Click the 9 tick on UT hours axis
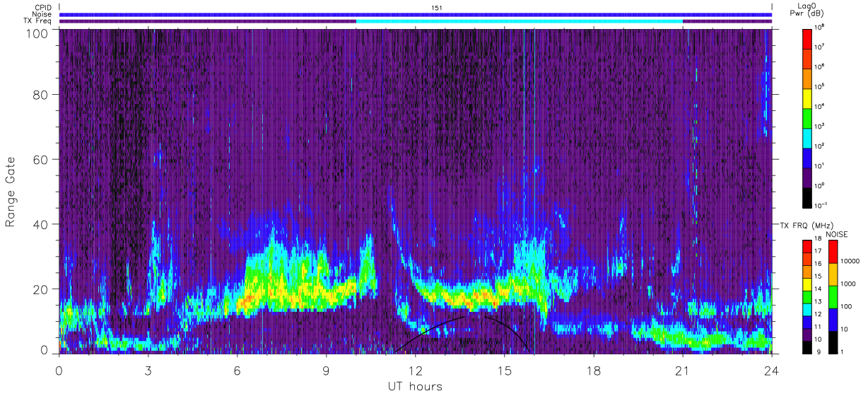This screenshot has width=868, height=401. [x=327, y=370]
